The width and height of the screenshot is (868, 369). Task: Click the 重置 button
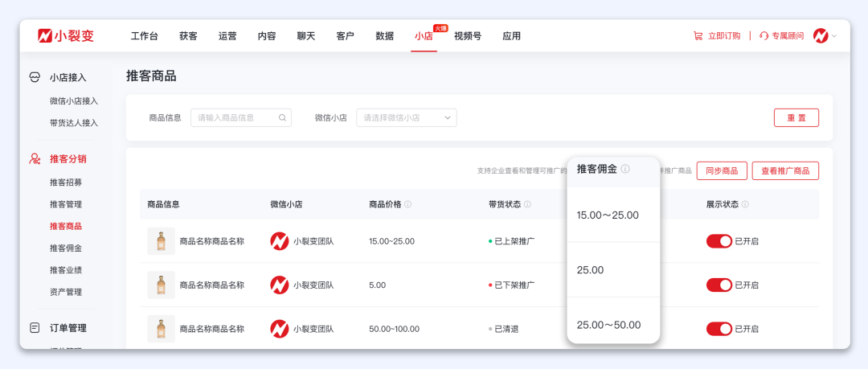click(x=796, y=117)
